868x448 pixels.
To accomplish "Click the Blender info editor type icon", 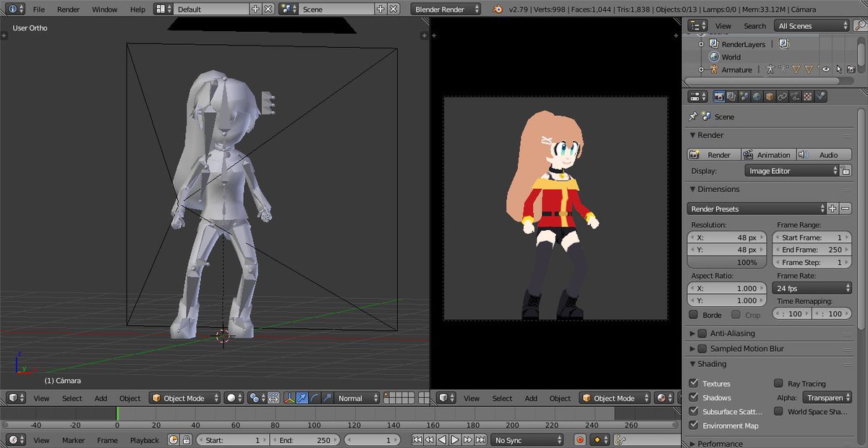I will 16,9.
